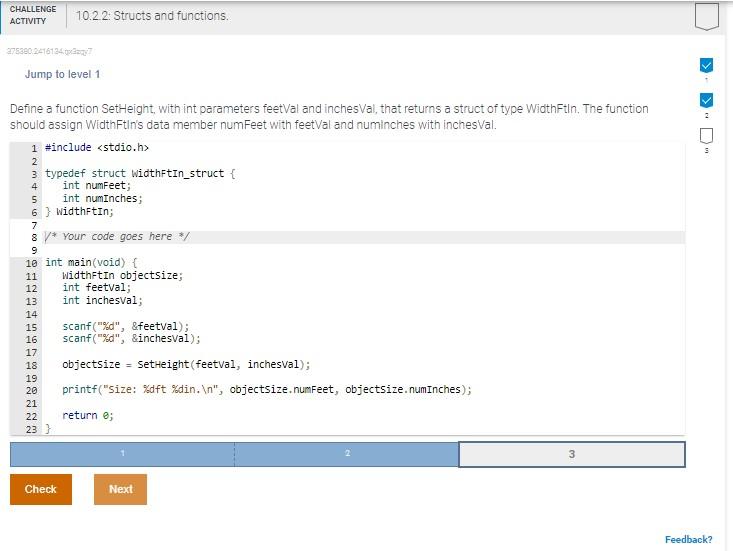Click the blank editable line 7
The image size is (733, 551).
coord(365,225)
